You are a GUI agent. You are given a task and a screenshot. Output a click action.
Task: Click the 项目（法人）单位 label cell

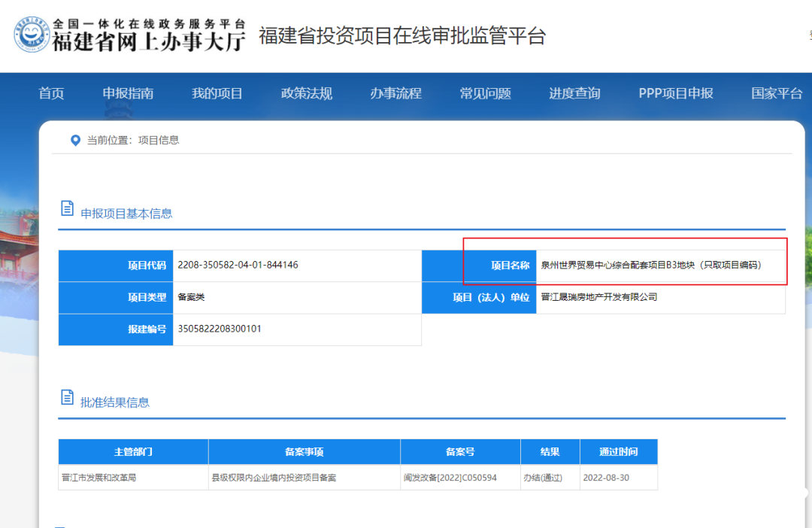point(479,297)
